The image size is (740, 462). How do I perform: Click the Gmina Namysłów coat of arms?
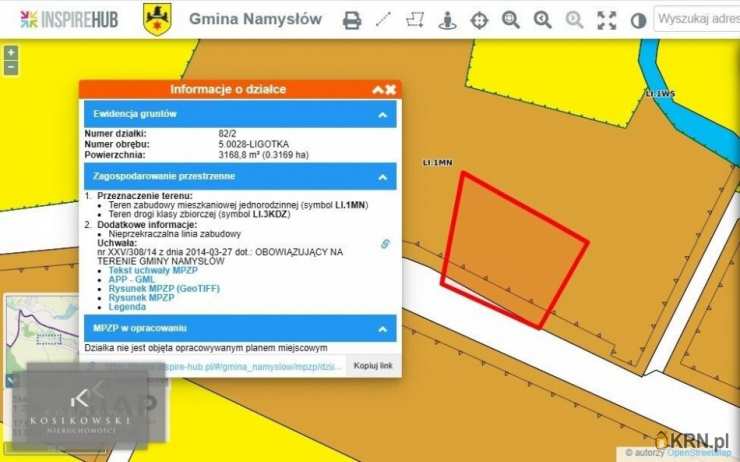point(157,19)
